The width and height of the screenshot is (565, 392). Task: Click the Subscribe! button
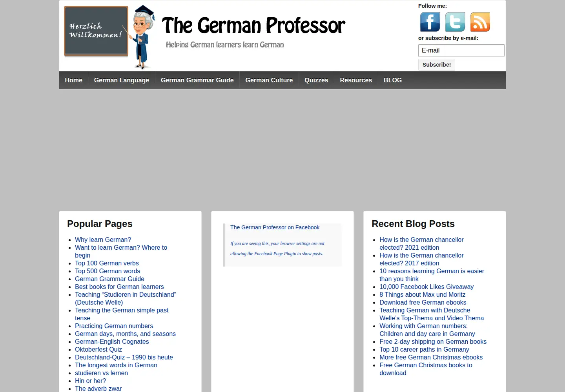click(x=437, y=65)
